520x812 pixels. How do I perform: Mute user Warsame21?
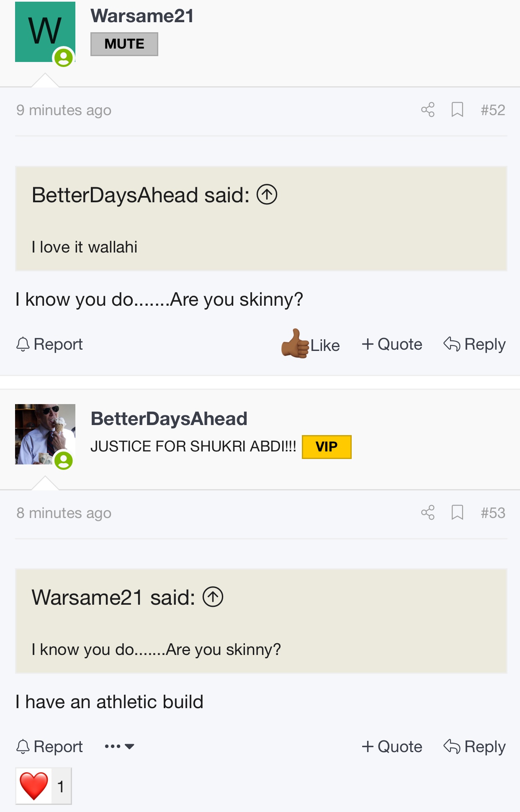pyautogui.click(x=124, y=44)
